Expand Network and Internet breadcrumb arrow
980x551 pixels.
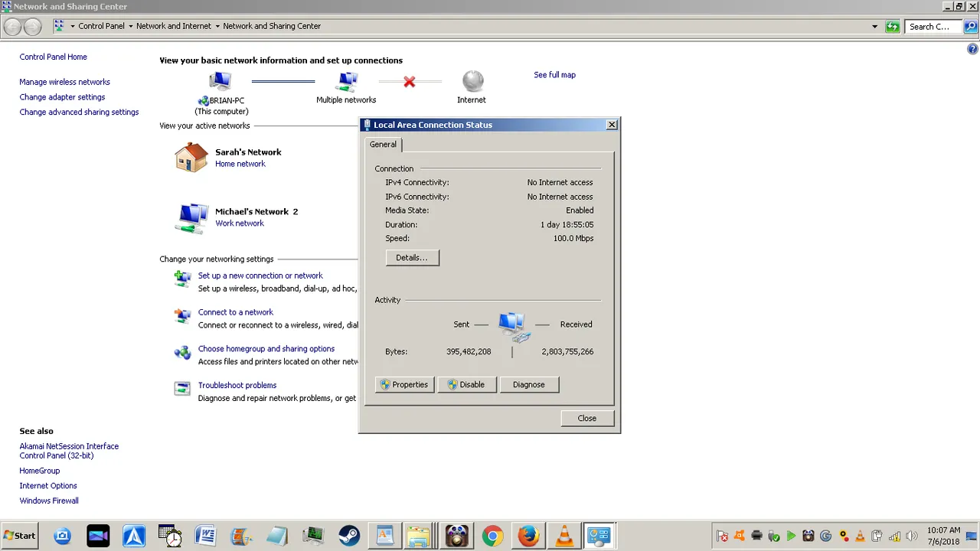[x=217, y=26]
